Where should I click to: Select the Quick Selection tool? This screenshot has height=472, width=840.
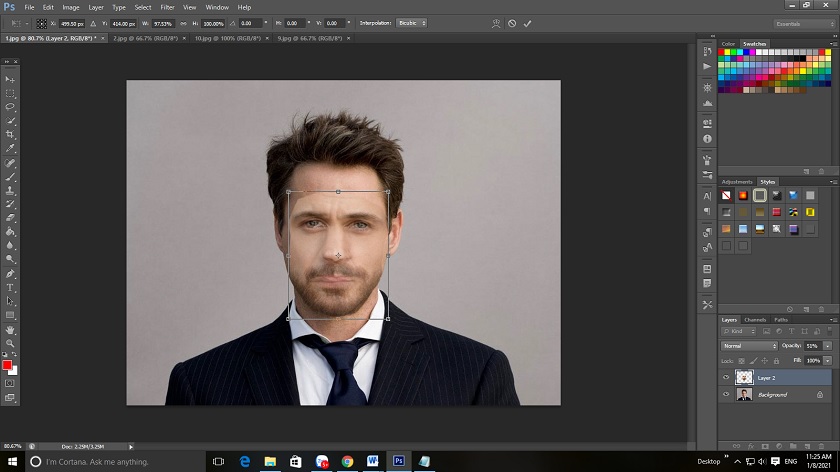click(10, 121)
